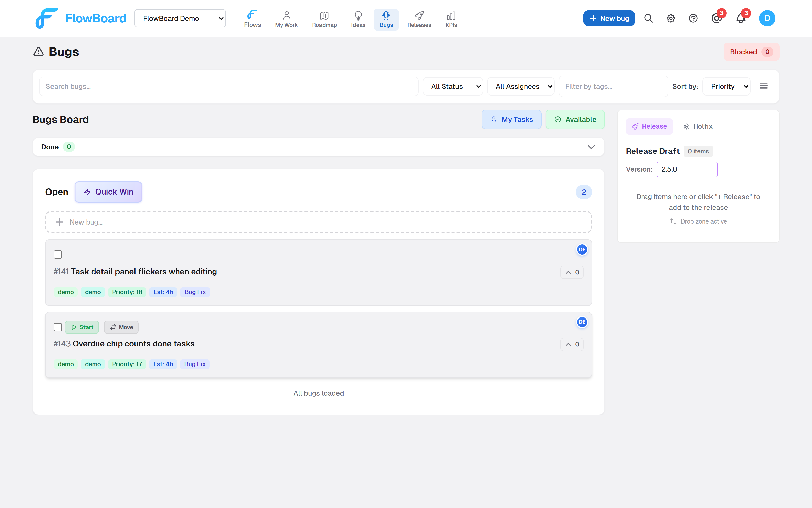Switch to the Release tab

(649, 126)
